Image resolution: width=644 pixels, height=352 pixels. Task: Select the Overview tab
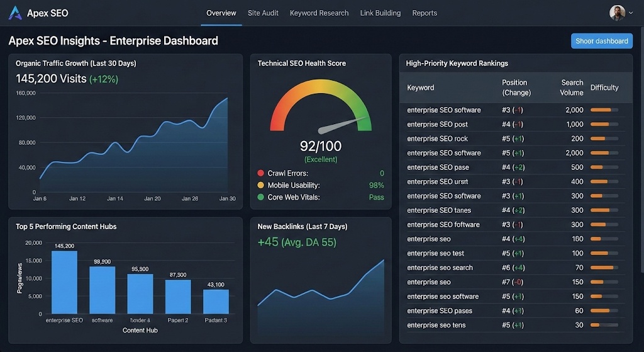[x=221, y=13]
